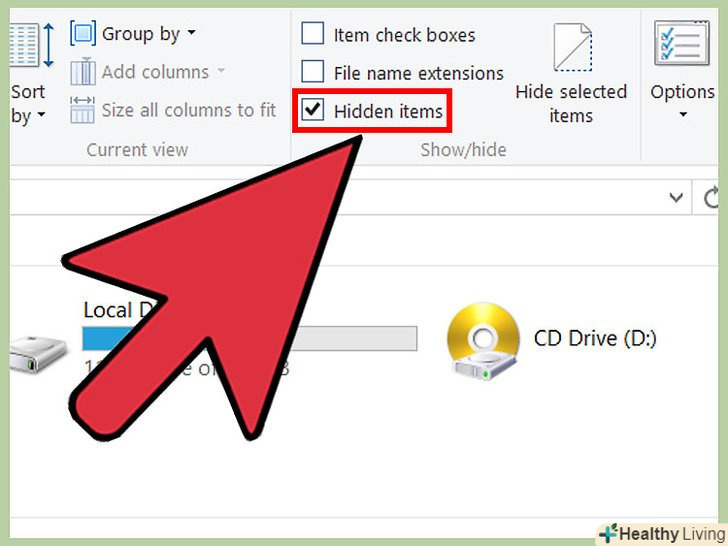728x546 pixels.
Task: Enable Item check boxes checkbox
Action: click(x=312, y=33)
